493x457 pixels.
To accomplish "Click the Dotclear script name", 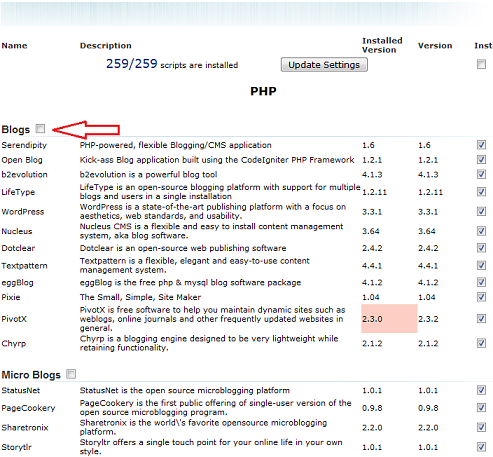I will 18,248.
